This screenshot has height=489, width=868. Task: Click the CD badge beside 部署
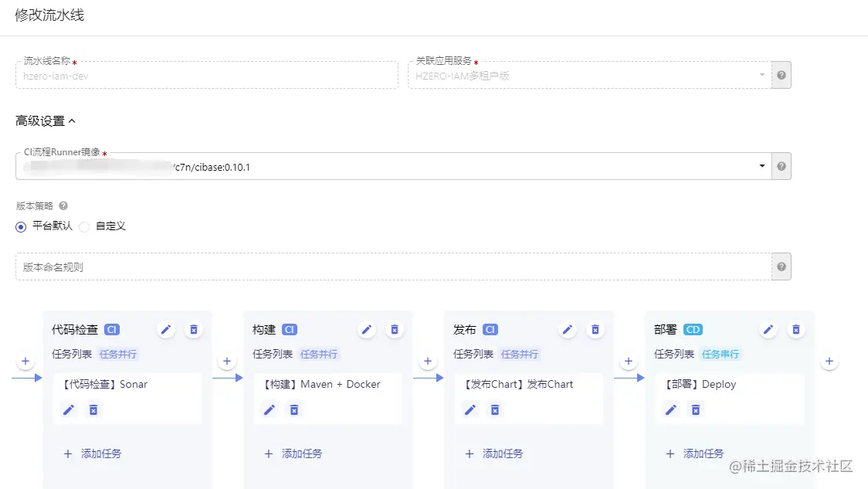coord(693,330)
